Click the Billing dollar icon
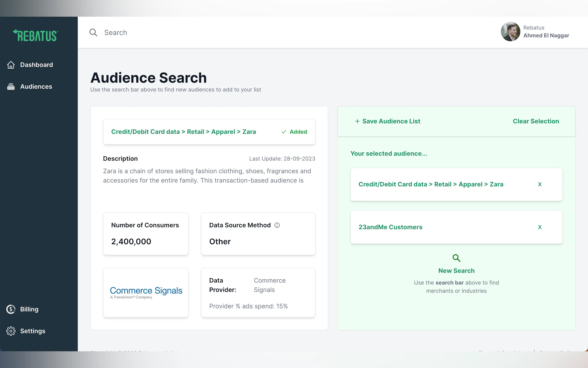This screenshot has height=368, width=588. (11, 309)
